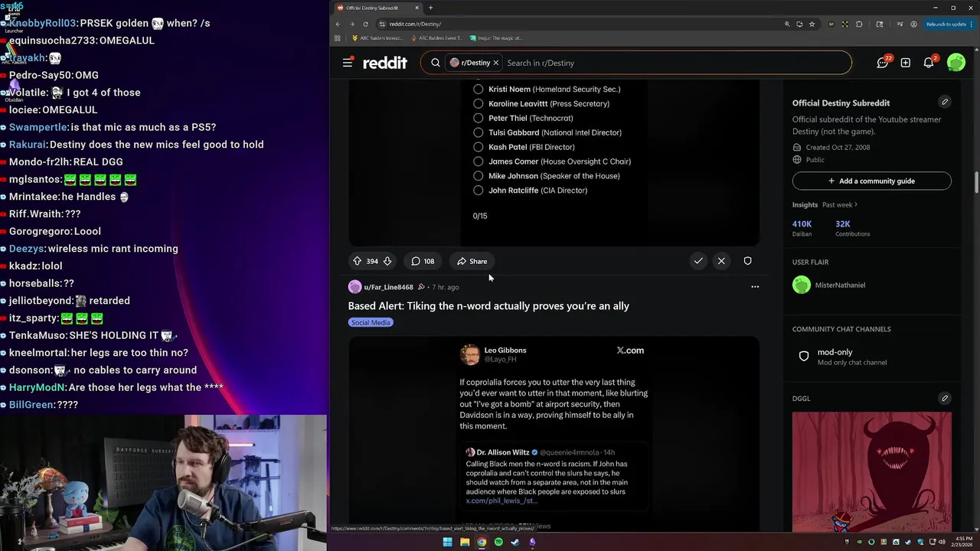Viewport: 980px width, 551px height.
Task: Downvote the poll post with 394 points
Action: (x=387, y=261)
